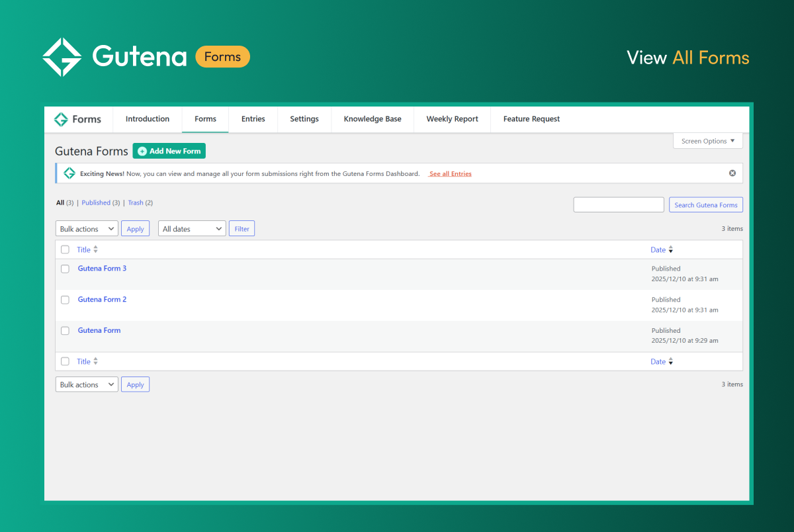
Task: Click the yellow Forms badge next to Gutena
Action: pos(222,57)
